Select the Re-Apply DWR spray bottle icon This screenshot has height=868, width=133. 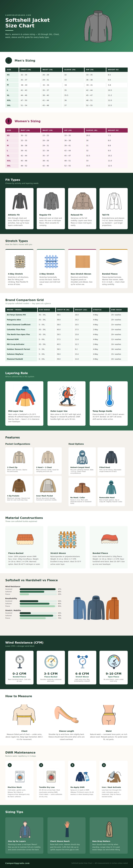(x=82, y=777)
